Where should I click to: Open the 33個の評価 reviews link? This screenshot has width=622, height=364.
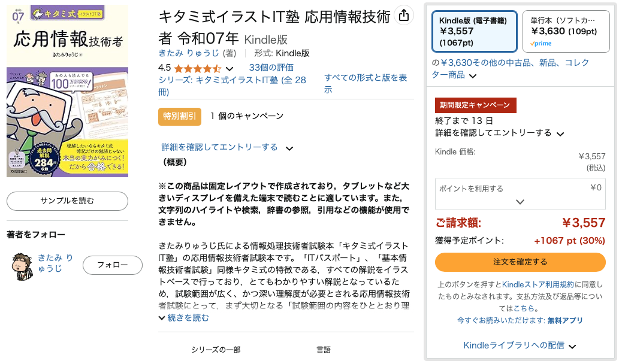(x=271, y=68)
